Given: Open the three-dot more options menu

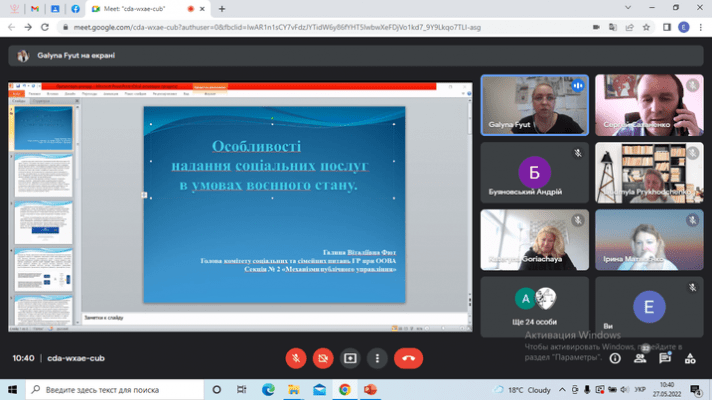Looking at the screenshot, I should pyautogui.click(x=377, y=358).
